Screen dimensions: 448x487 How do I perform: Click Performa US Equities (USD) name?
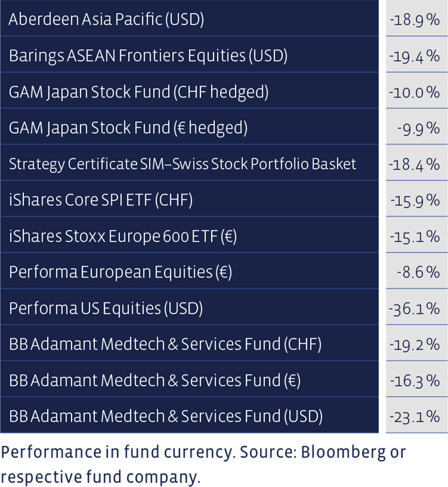click(x=106, y=308)
